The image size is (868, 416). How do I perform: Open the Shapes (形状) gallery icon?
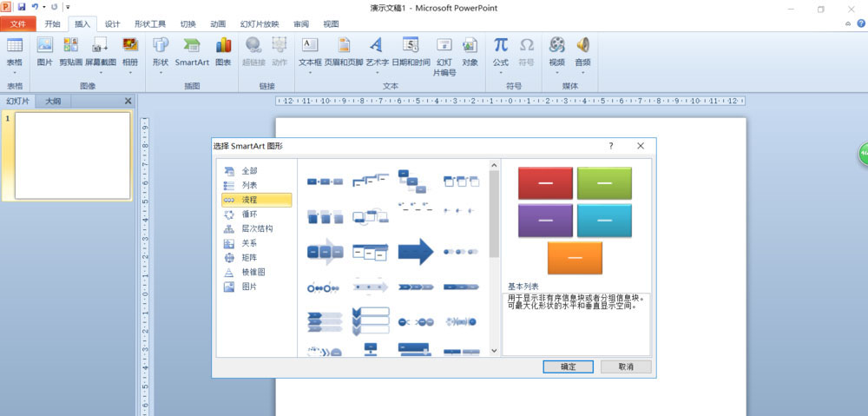click(x=161, y=45)
